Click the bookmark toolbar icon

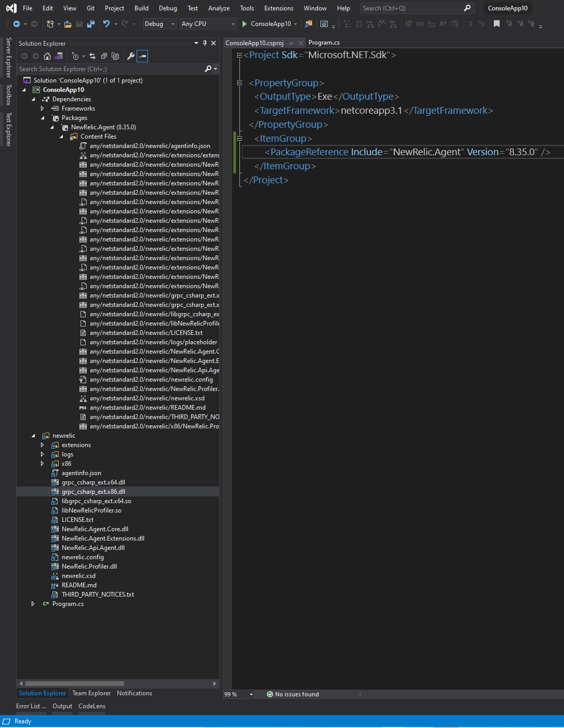pyautogui.click(x=496, y=24)
